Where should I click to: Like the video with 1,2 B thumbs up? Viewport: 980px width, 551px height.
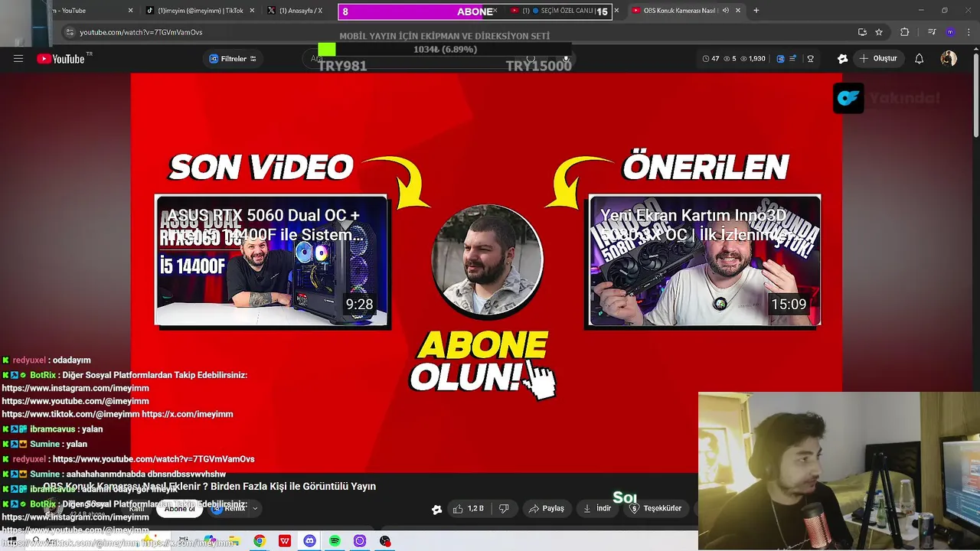[468, 508]
